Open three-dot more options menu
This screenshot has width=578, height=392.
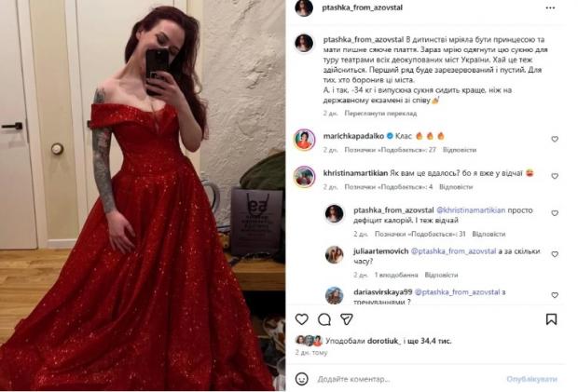point(550,7)
